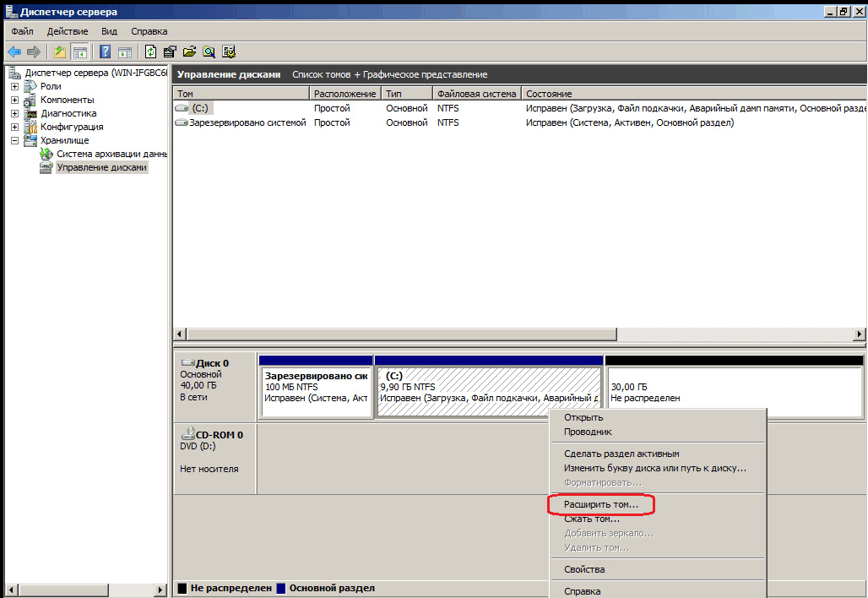This screenshot has width=868, height=598.
Task: Click the drive icon beside Зарезервировано системой
Action: coord(182,123)
